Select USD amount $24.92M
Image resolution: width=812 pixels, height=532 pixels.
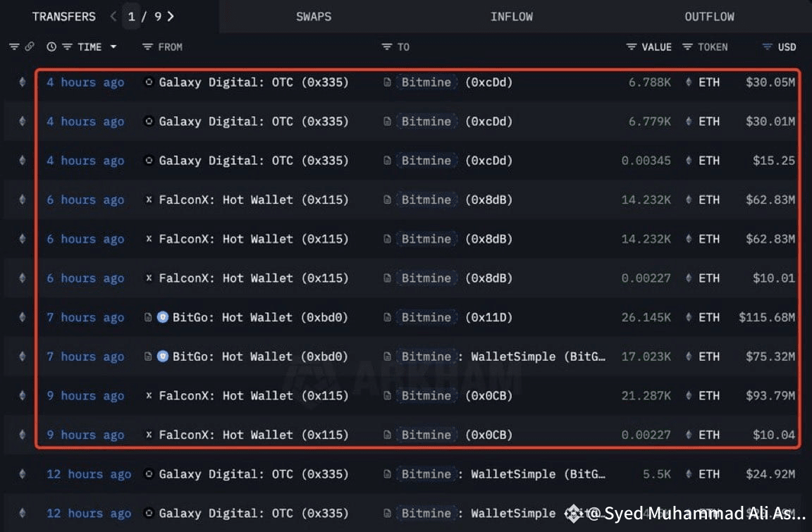coord(770,474)
